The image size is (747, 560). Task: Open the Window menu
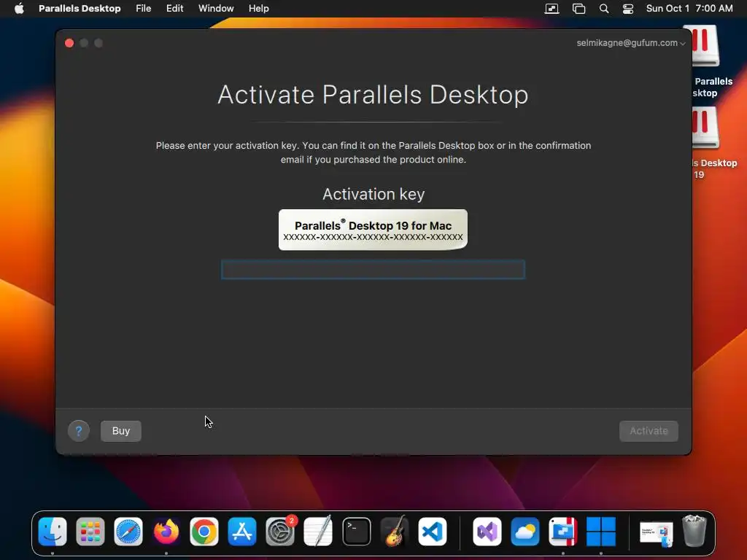point(216,9)
